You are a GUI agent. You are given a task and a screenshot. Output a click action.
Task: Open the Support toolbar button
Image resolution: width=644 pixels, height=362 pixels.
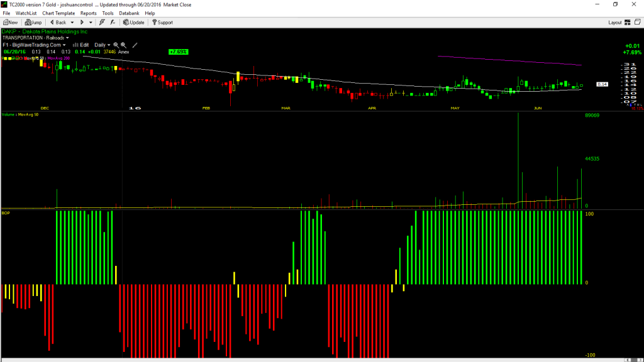(x=163, y=23)
